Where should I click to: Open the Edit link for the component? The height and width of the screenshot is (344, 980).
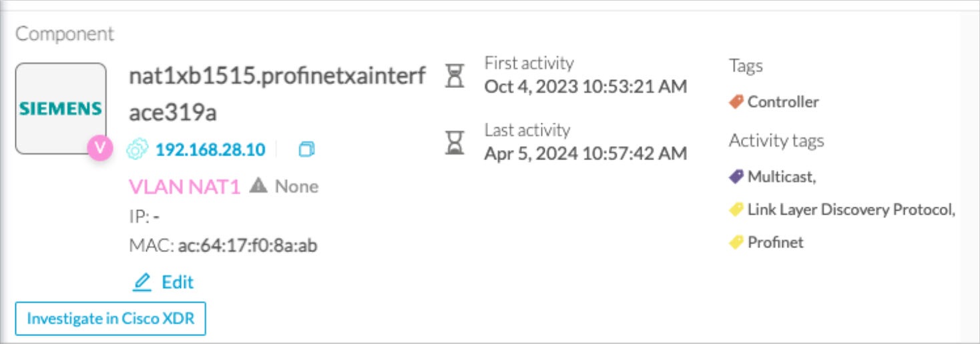[178, 282]
